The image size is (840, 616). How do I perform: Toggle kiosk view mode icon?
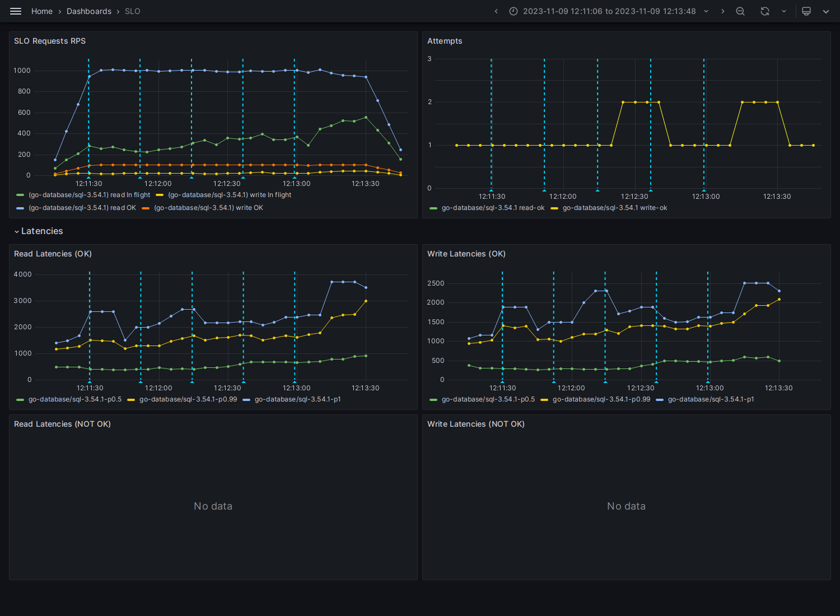[x=806, y=11]
